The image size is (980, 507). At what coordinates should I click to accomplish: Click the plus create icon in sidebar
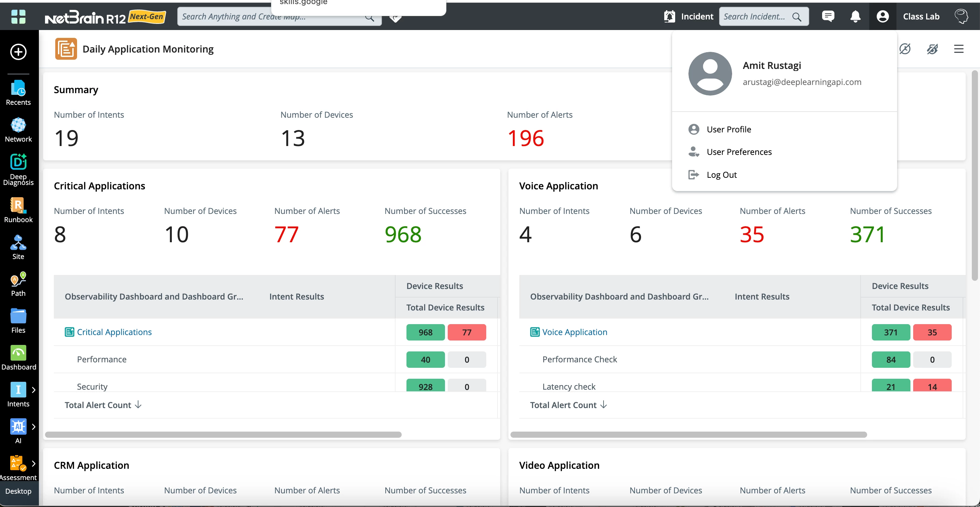pyautogui.click(x=18, y=52)
